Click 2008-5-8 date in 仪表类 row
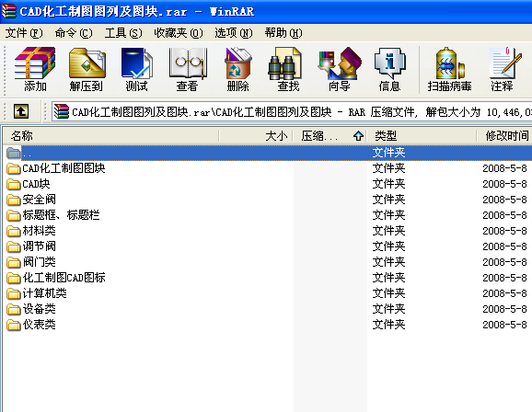This screenshot has height=412, width=532. pos(504,325)
